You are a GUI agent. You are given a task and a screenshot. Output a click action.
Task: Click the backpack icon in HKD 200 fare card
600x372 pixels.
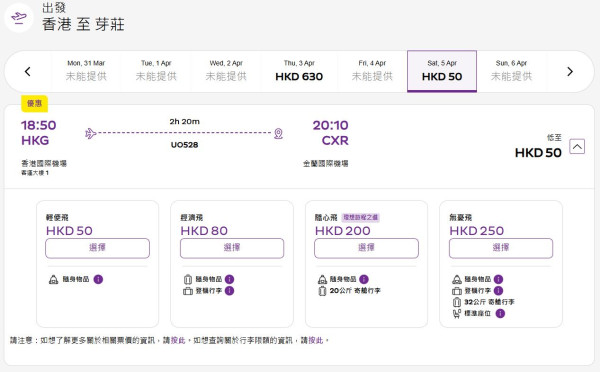(x=322, y=279)
